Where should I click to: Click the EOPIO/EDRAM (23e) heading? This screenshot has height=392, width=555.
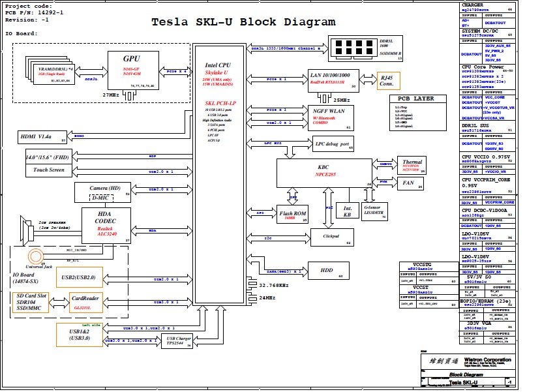pyautogui.click(x=485, y=301)
